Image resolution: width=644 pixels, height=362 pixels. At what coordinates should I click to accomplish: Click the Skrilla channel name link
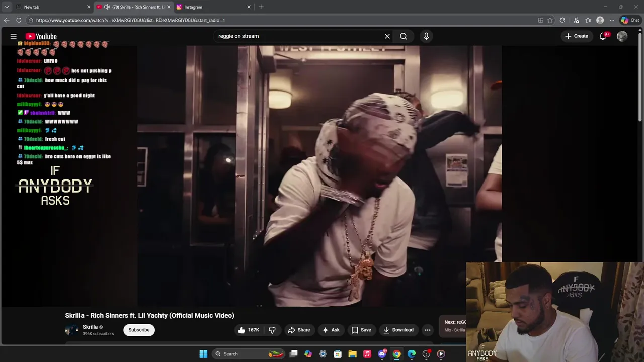(x=90, y=327)
